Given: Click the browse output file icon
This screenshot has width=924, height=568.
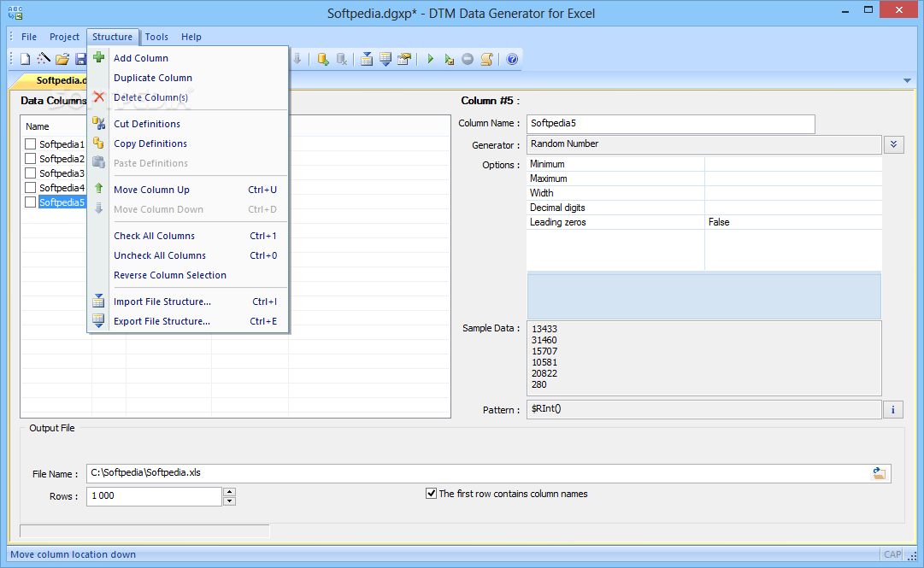Looking at the screenshot, I should pos(880,473).
